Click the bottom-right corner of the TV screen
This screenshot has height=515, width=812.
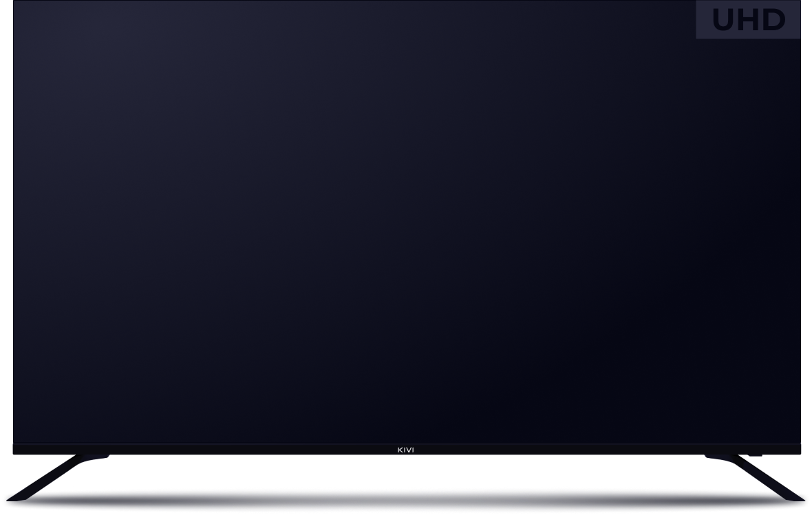(798, 441)
